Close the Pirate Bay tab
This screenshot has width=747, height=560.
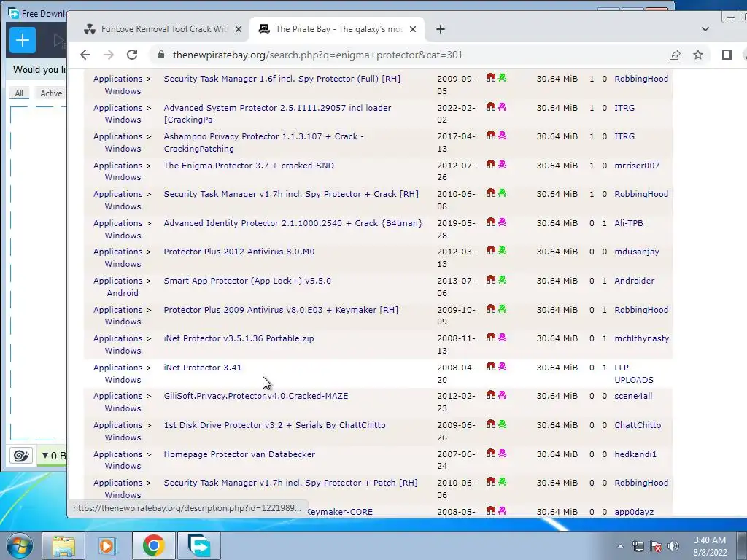(413, 29)
